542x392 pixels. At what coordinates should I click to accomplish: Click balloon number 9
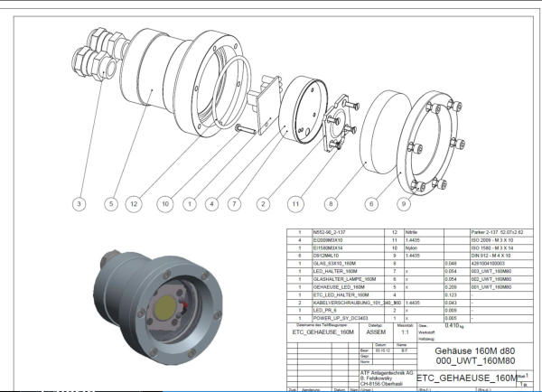coord(404,204)
